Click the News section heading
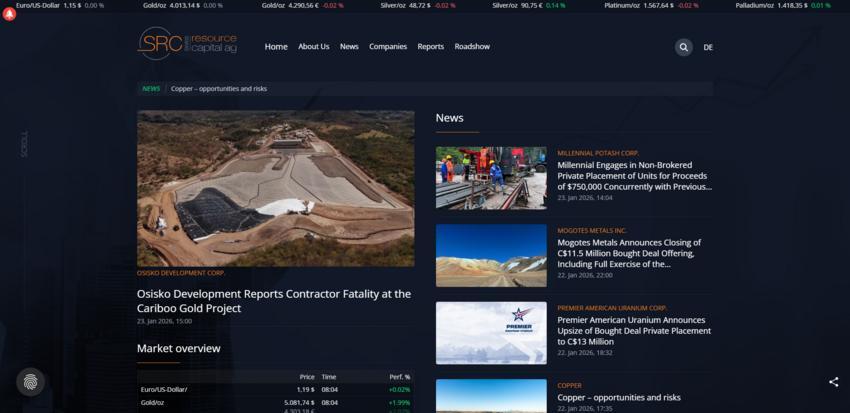The image size is (850, 413). pyautogui.click(x=449, y=118)
